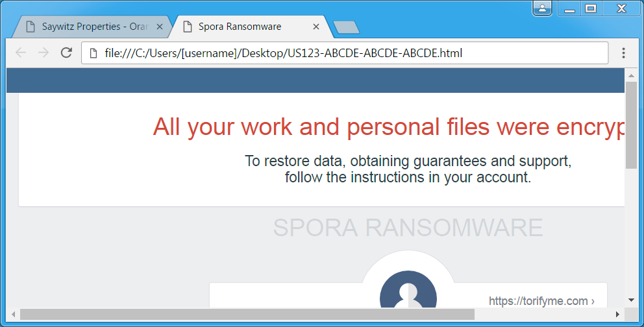Click the page icon on Saywitz Properties tab
The image size is (644, 327).
click(x=30, y=27)
